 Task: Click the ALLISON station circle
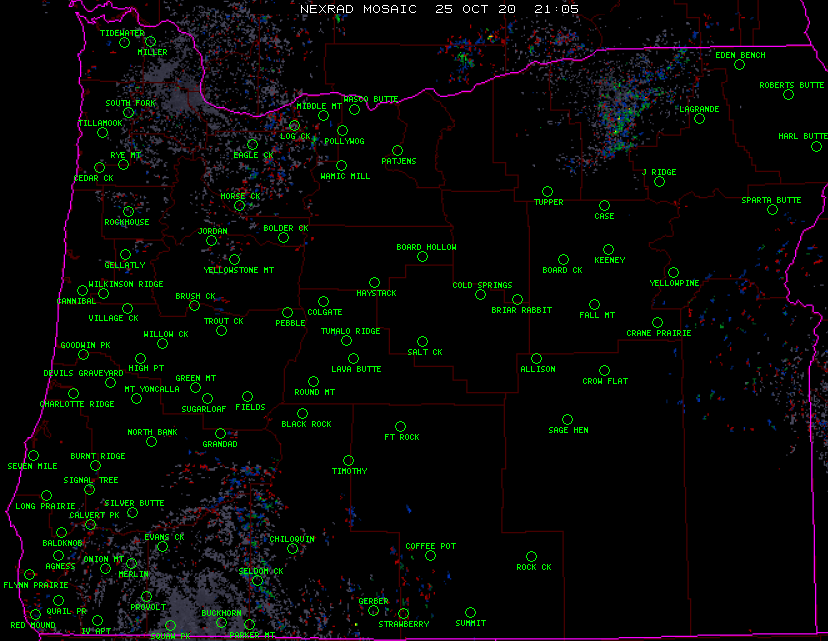[537, 358]
